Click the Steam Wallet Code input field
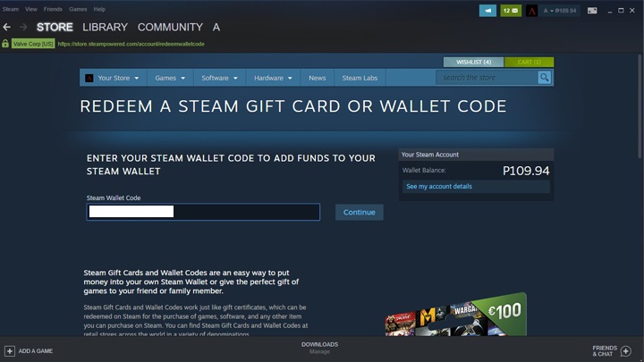The height and width of the screenshot is (362, 644). pos(203,212)
